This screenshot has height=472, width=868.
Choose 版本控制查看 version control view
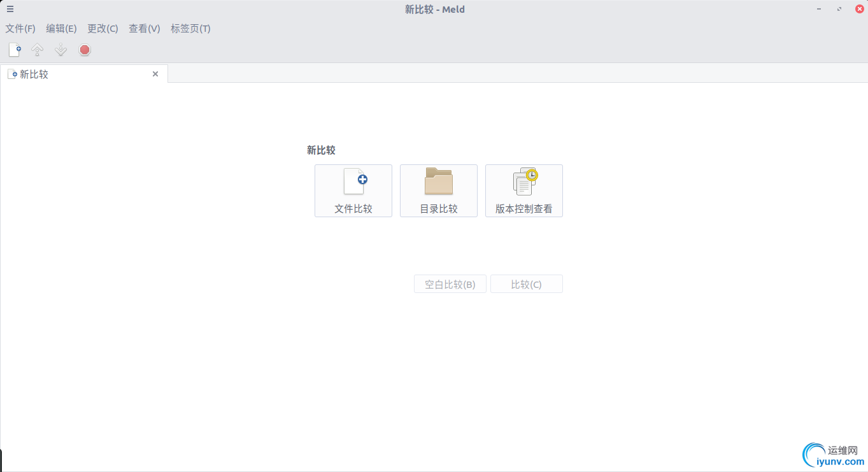pyautogui.click(x=524, y=190)
